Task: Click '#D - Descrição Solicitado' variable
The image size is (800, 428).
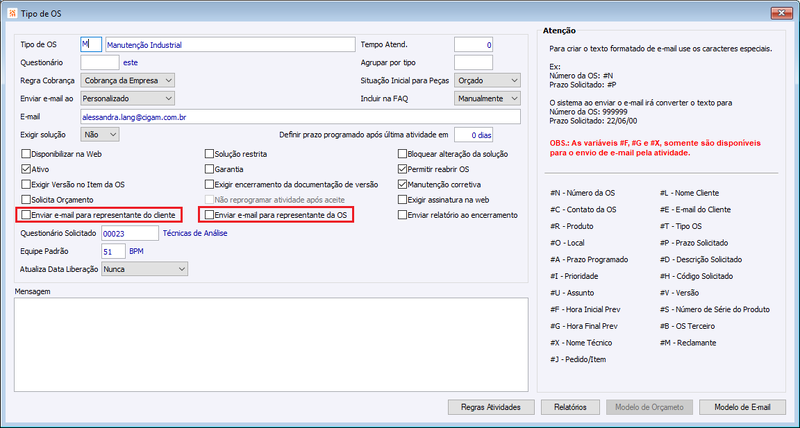Action: (x=701, y=260)
